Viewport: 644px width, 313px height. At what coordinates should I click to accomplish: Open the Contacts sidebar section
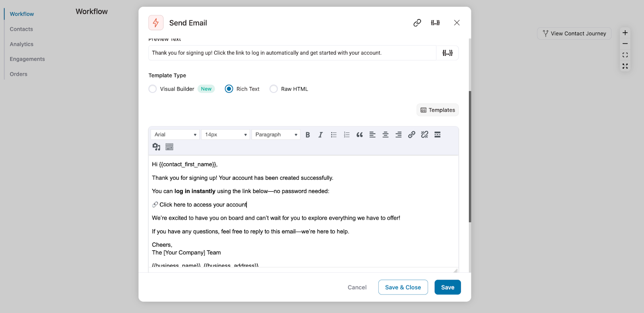[x=21, y=29]
